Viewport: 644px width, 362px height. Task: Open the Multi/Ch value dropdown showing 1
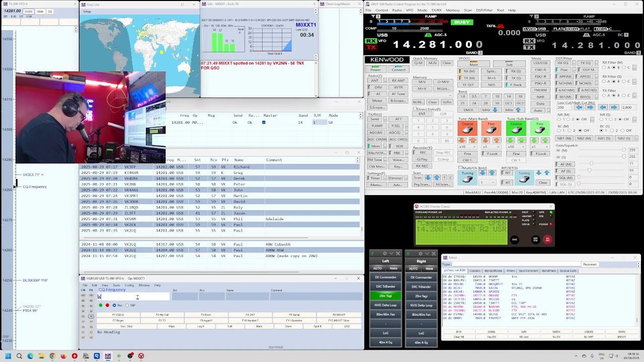(x=488, y=182)
